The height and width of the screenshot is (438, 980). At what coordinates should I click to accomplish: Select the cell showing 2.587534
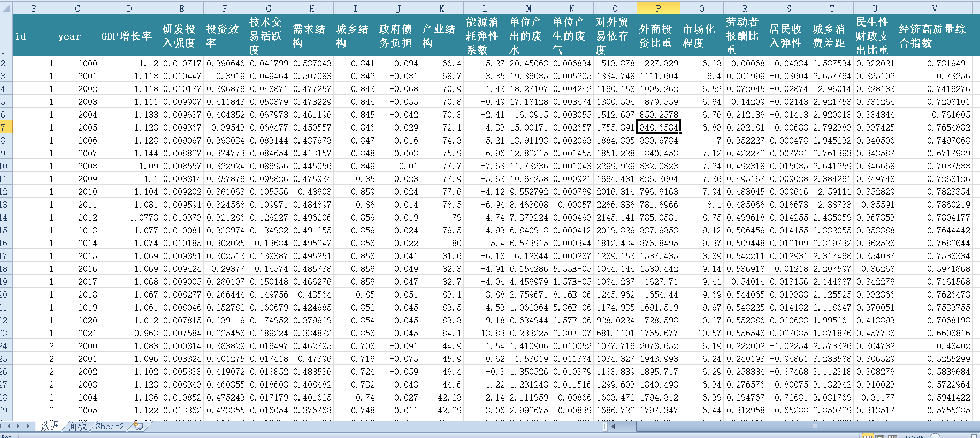pyautogui.click(x=832, y=63)
